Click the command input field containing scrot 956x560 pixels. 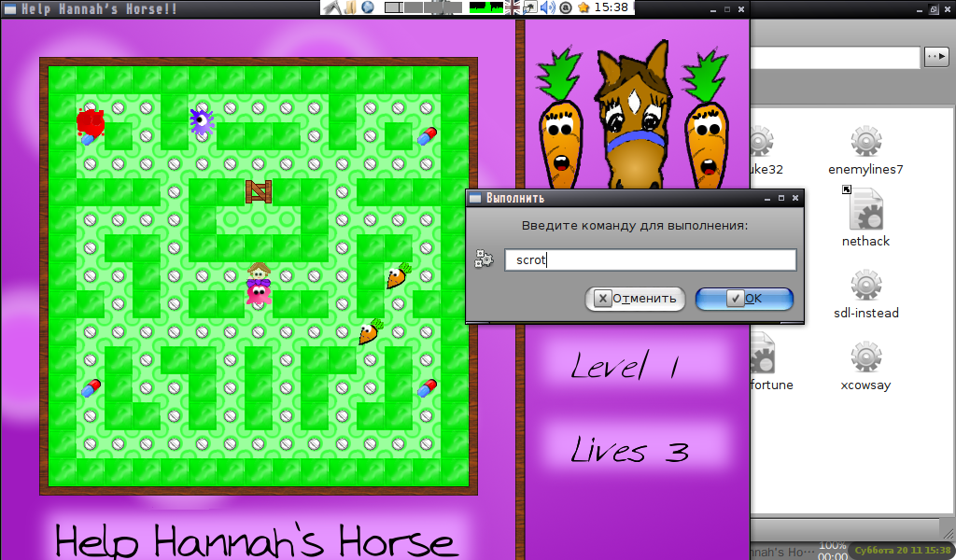[x=650, y=260]
